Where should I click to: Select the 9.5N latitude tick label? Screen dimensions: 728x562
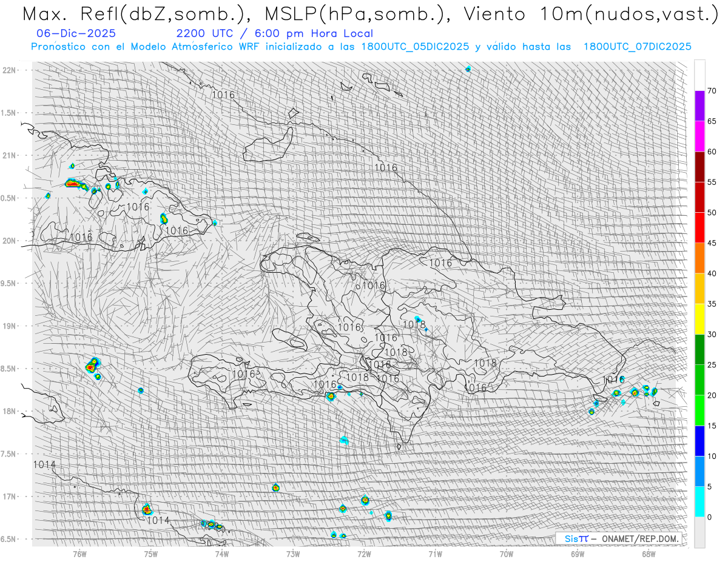[x=9, y=283]
